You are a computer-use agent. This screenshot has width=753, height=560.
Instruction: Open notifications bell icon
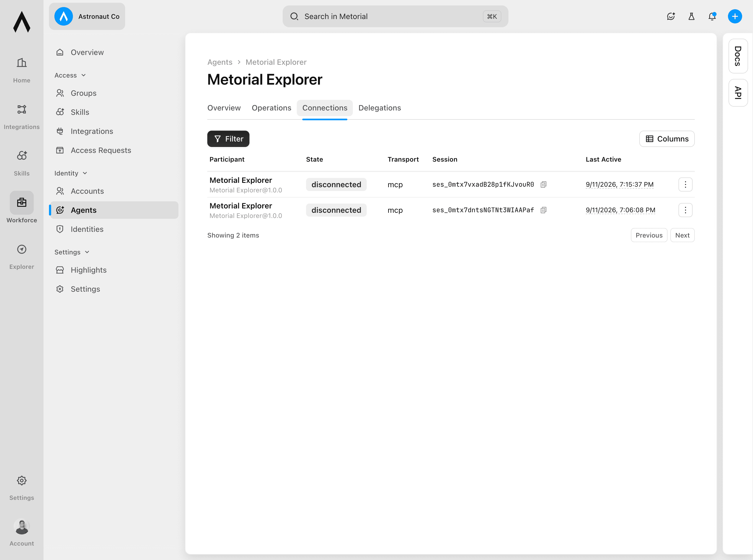tap(712, 16)
